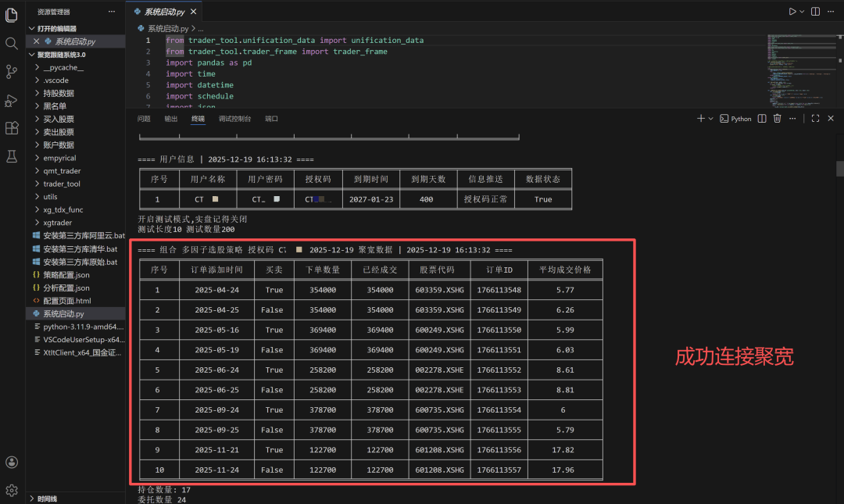The width and height of the screenshot is (844, 504).
Task: Open the Search view in activity bar
Action: pyautogui.click(x=12, y=44)
